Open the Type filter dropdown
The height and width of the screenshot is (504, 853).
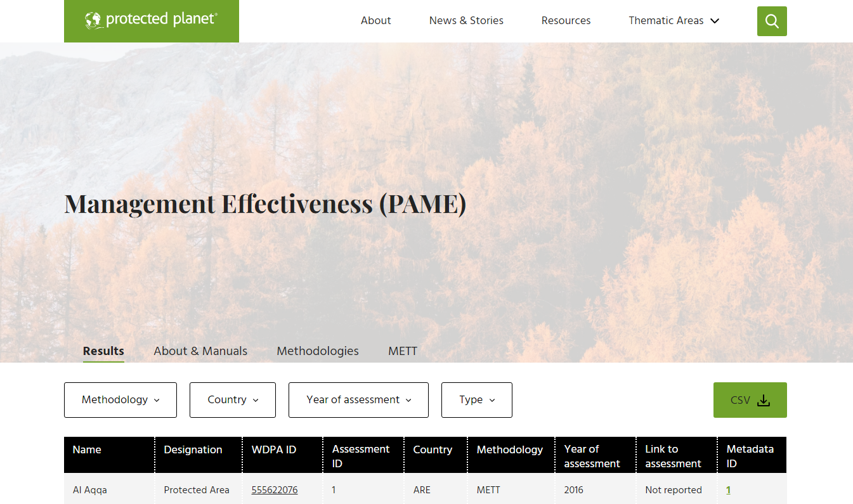point(476,400)
